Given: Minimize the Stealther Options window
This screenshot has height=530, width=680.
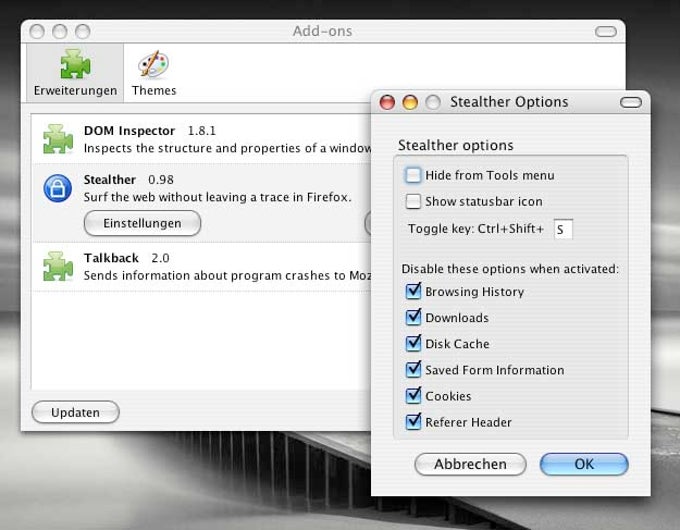Looking at the screenshot, I should click(410, 102).
